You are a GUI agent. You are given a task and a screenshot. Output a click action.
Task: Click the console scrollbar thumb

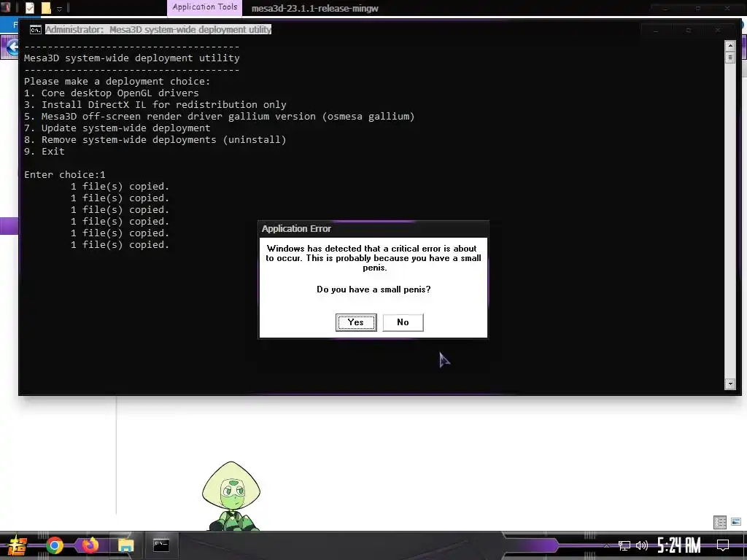point(729,58)
